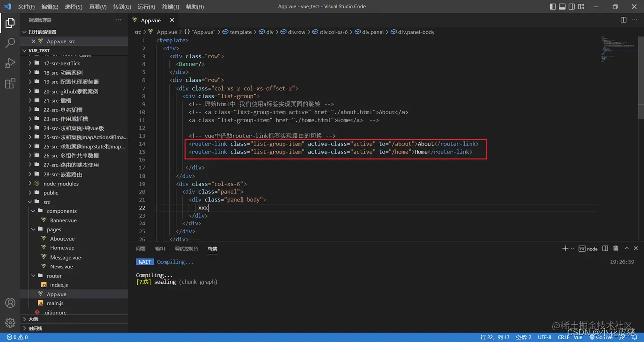Open the Search view in activity bar

(x=10, y=43)
